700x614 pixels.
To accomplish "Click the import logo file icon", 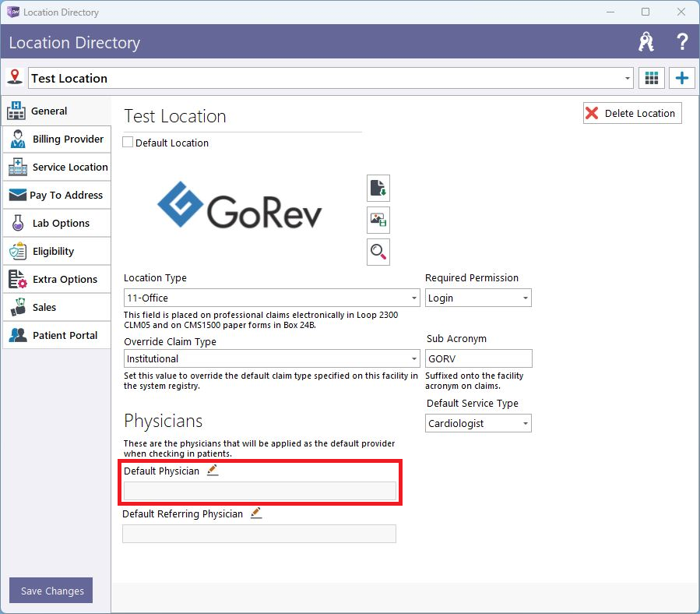I will click(378, 188).
